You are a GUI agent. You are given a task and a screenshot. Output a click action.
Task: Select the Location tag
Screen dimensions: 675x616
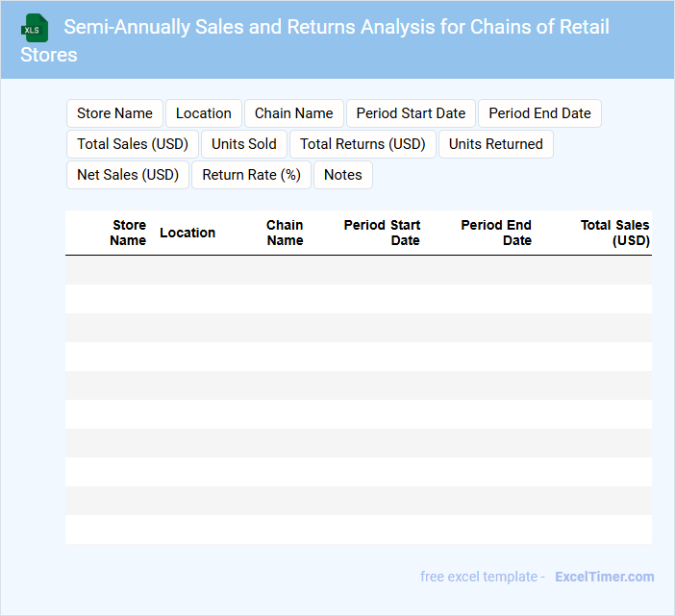tap(204, 113)
